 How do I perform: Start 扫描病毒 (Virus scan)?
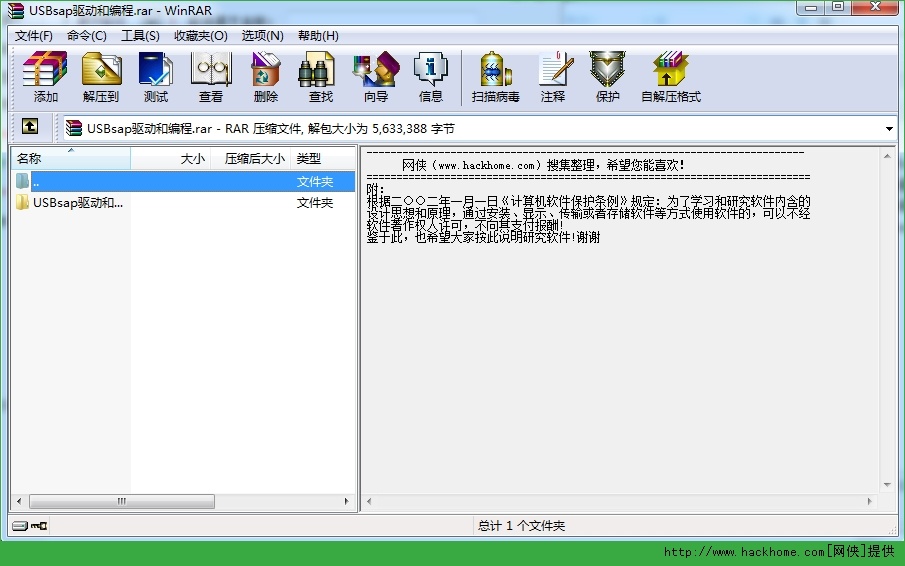(495, 77)
